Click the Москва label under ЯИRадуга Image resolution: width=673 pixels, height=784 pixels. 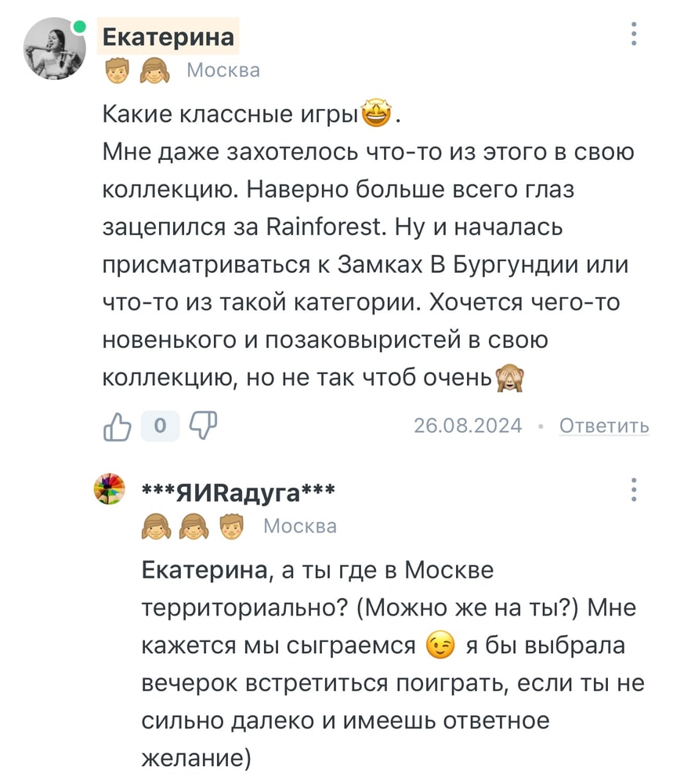[x=300, y=526]
